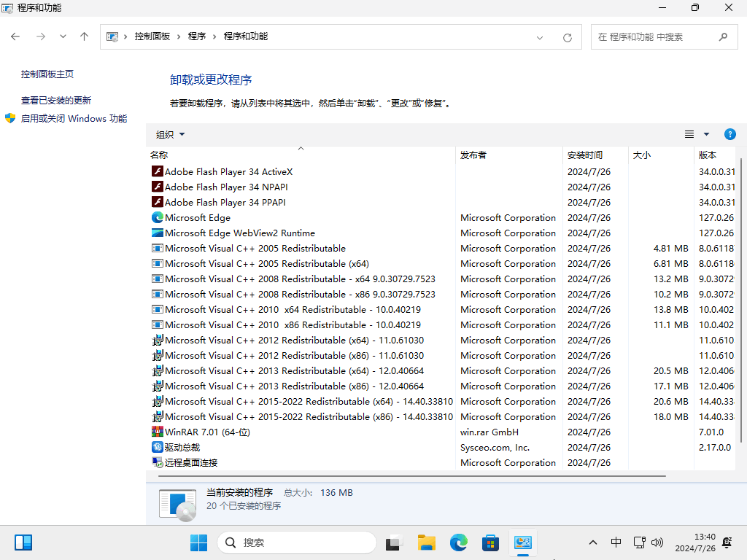Sort list by 名称 column header
The image size is (747, 560).
(159, 155)
